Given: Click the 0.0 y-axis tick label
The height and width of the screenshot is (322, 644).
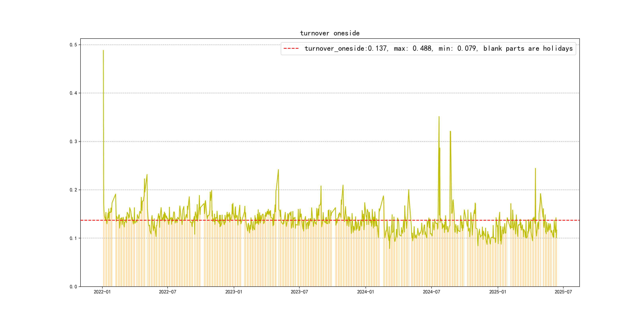Looking at the screenshot, I should coord(73,286).
